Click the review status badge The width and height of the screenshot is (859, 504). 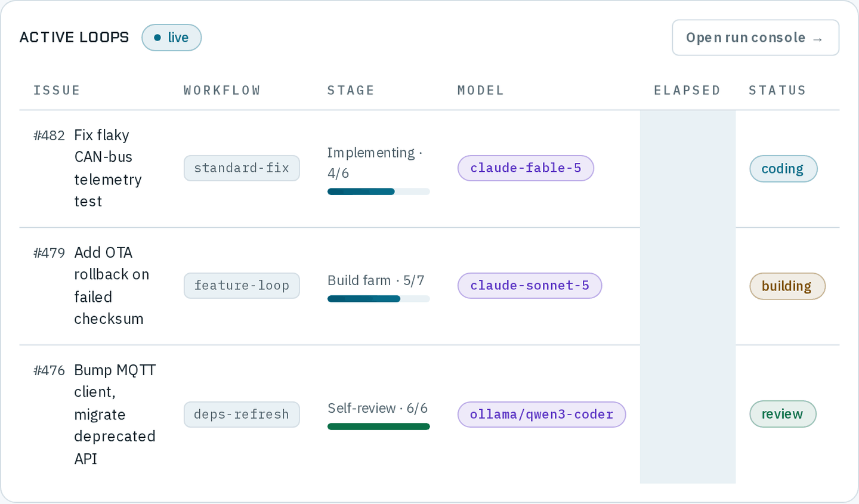click(x=783, y=414)
